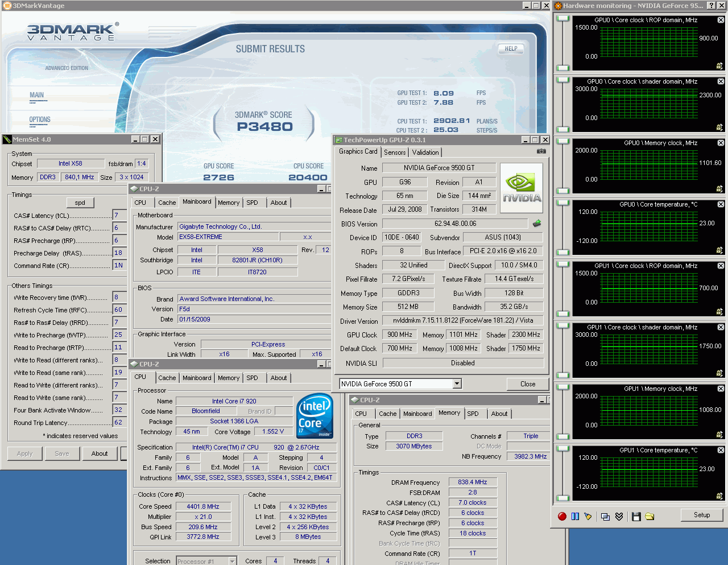This screenshot has height=565, width=728.
Task: Click the Setup button in Hardware monitoring
Action: pyautogui.click(x=702, y=515)
